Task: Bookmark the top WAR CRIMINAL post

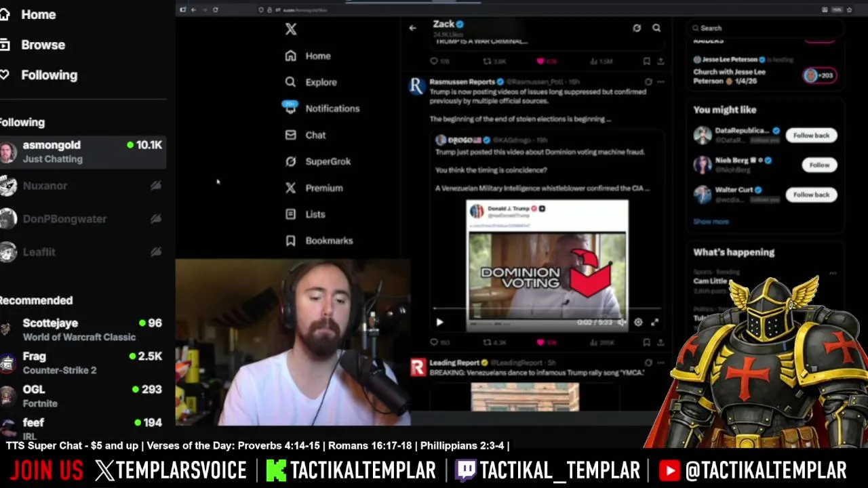Action: coord(647,61)
